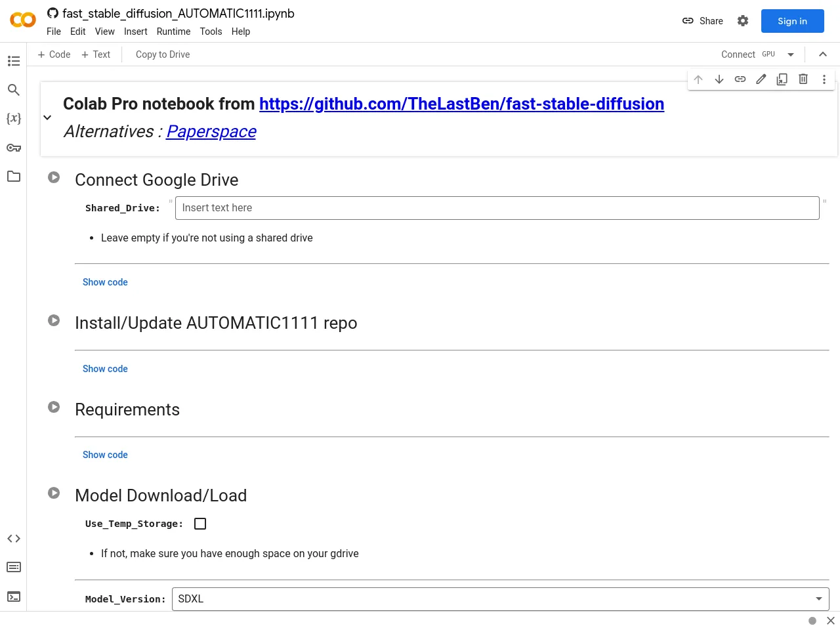This screenshot has height=630, width=840.
Task: Open the Tools menu
Action: pos(211,31)
